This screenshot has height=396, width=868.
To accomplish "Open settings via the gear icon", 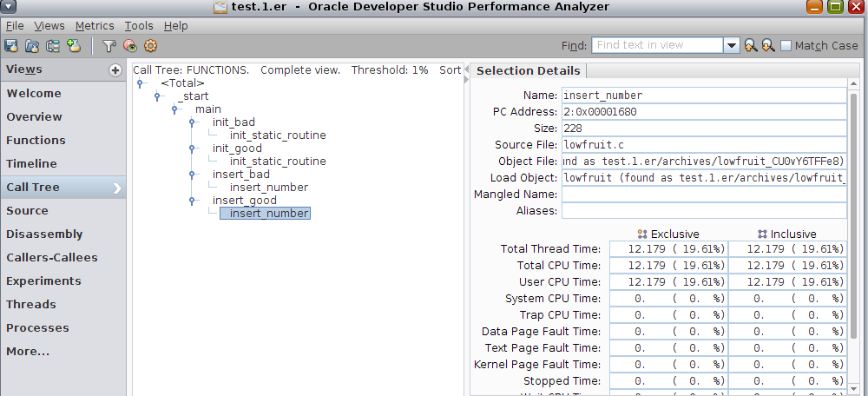I will 150,46.
